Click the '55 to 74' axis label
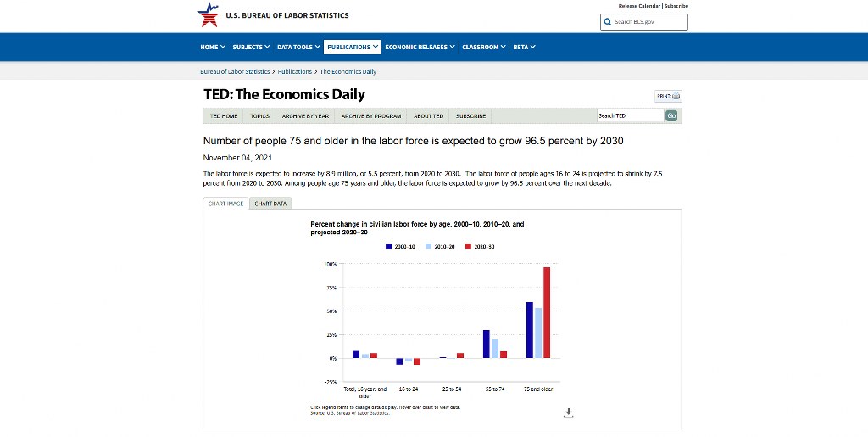 pyautogui.click(x=495, y=389)
